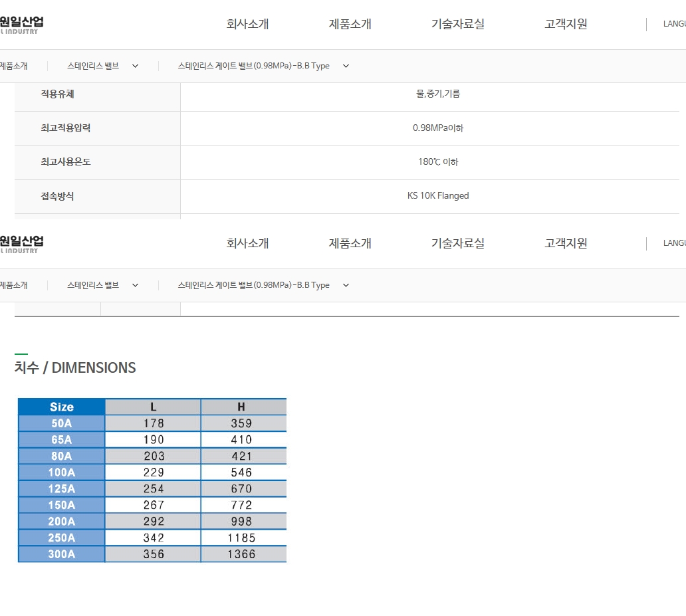This screenshot has height=616, width=686.
Task: Open 회사소개 in the lower repeated navigation bar
Action: coord(247,243)
